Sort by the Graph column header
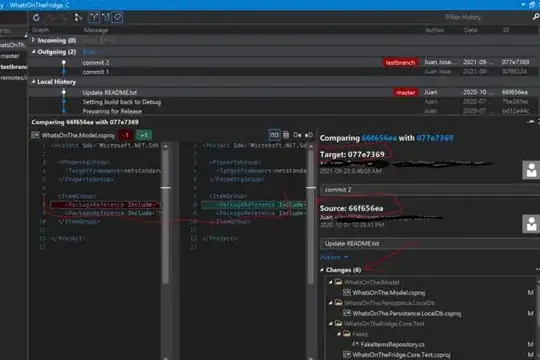 pyautogui.click(x=41, y=30)
